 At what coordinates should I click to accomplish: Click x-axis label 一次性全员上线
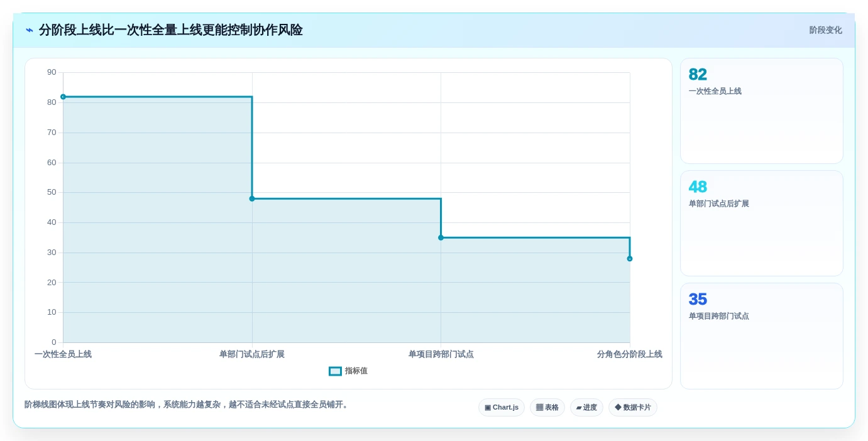[63, 354]
